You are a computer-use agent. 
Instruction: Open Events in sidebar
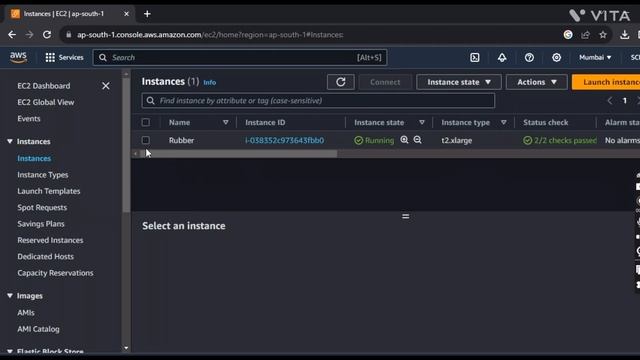coord(29,118)
